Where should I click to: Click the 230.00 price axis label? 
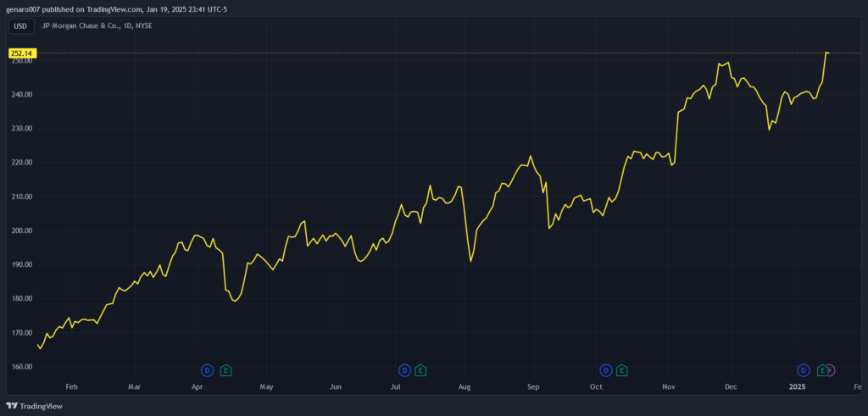[21, 129]
